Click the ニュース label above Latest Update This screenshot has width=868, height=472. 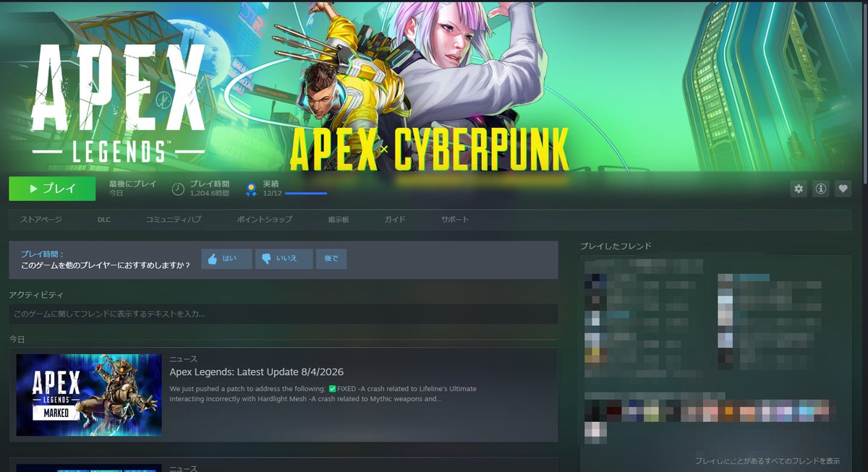183,359
